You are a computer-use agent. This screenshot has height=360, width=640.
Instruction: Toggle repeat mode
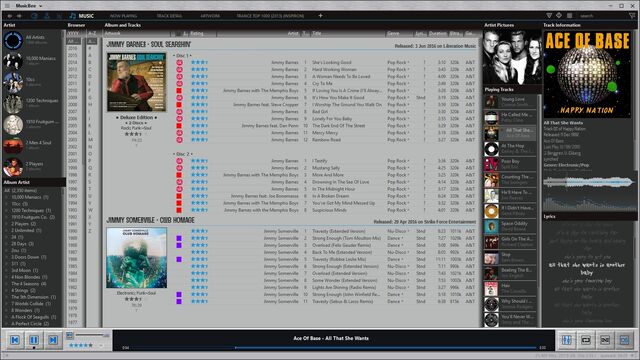click(x=586, y=340)
